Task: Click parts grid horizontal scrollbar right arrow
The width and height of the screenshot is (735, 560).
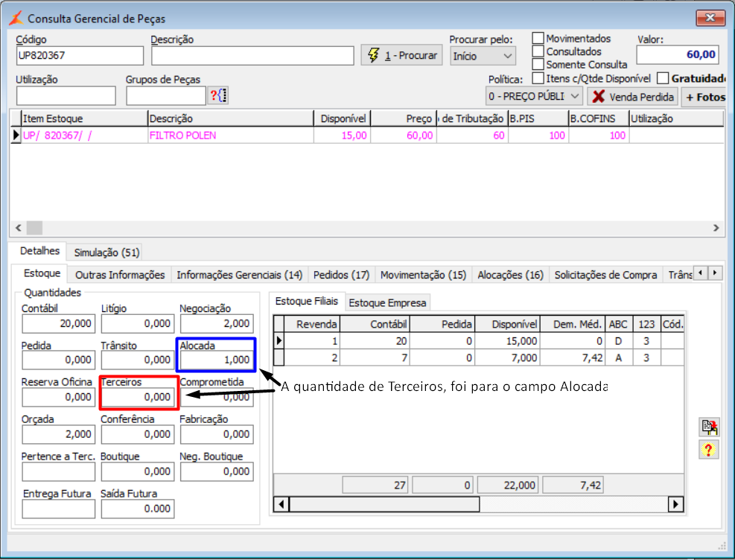Action: coord(716,228)
